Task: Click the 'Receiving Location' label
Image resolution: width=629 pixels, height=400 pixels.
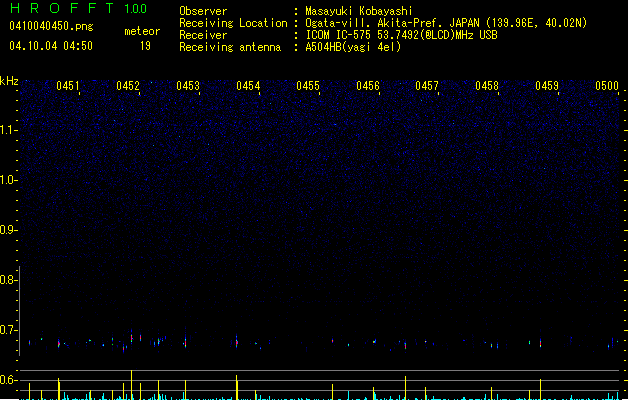Action: pyautogui.click(x=233, y=23)
